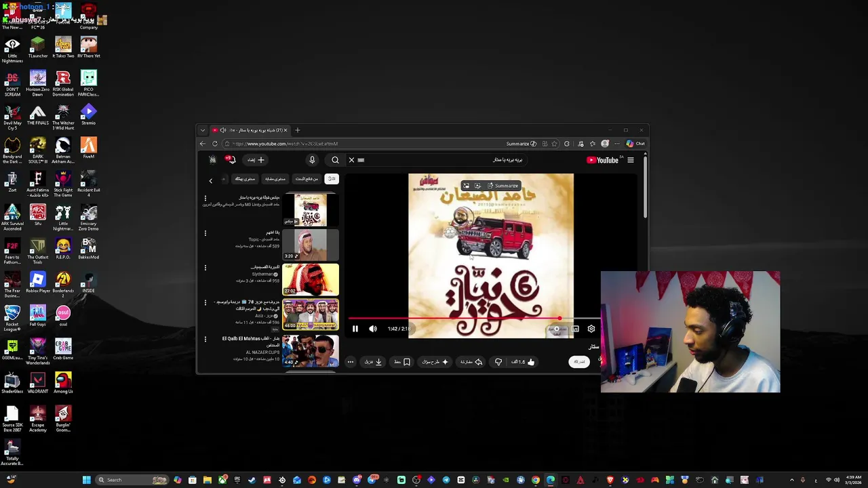The height and width of the screenshot is (488, 868).
Task: Mute tab via speaker icon on tab
Action: pyautogui.click(x=222, y=130)
